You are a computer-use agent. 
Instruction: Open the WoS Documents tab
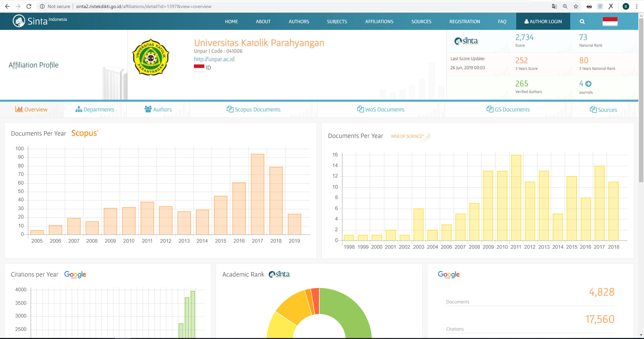pos(381,109)
